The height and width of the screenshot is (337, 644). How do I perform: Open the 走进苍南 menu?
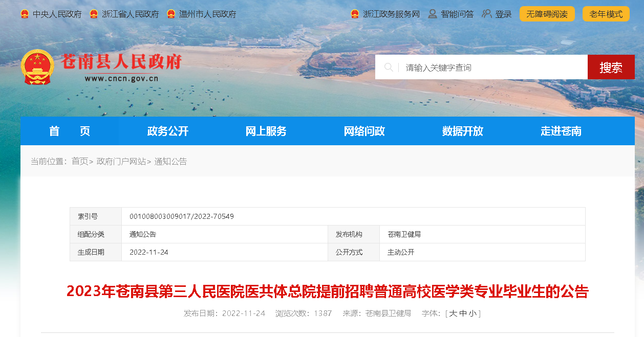[561, 131]
